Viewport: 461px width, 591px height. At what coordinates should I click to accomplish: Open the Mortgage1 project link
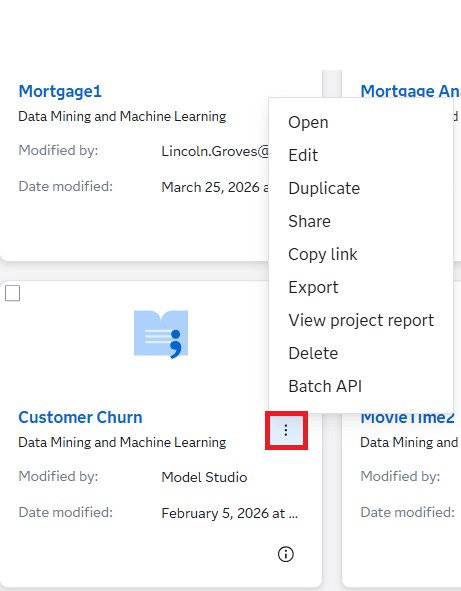click(x=60, y=92)
